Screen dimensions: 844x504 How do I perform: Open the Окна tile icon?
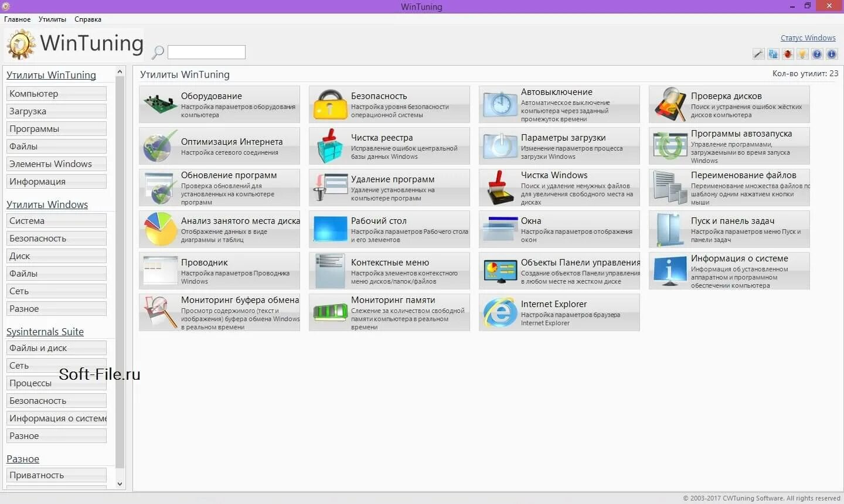[500, 229]
